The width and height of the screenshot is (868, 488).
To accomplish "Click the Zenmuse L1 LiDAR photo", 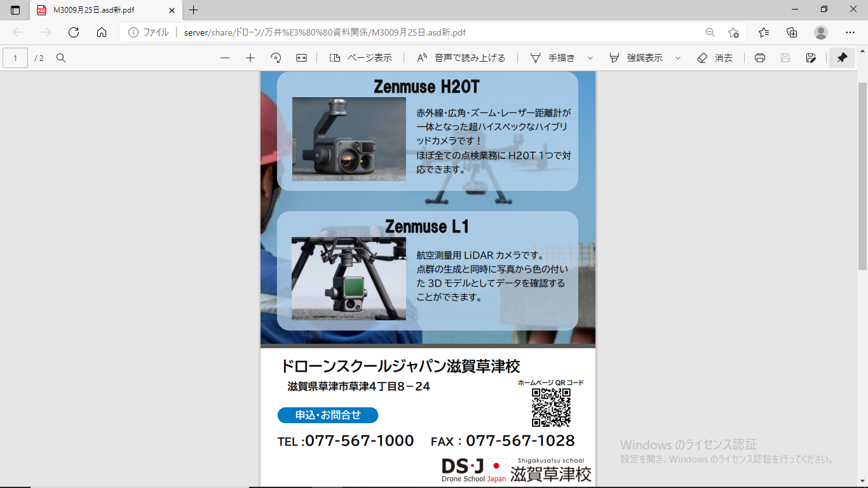I will (349, 278).
